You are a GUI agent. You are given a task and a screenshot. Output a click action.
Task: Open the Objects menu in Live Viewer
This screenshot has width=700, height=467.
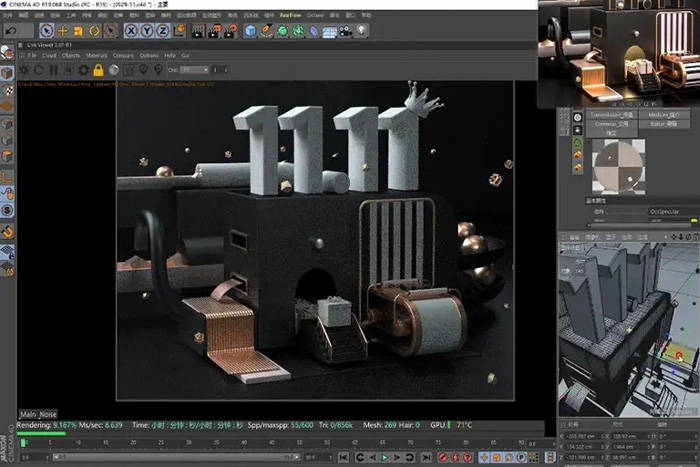tap(71, 55)
